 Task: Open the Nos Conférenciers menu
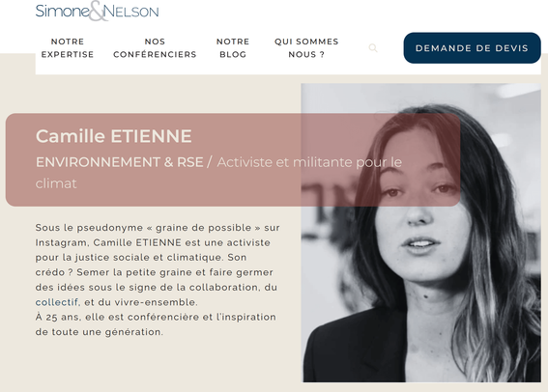point(155,48)
